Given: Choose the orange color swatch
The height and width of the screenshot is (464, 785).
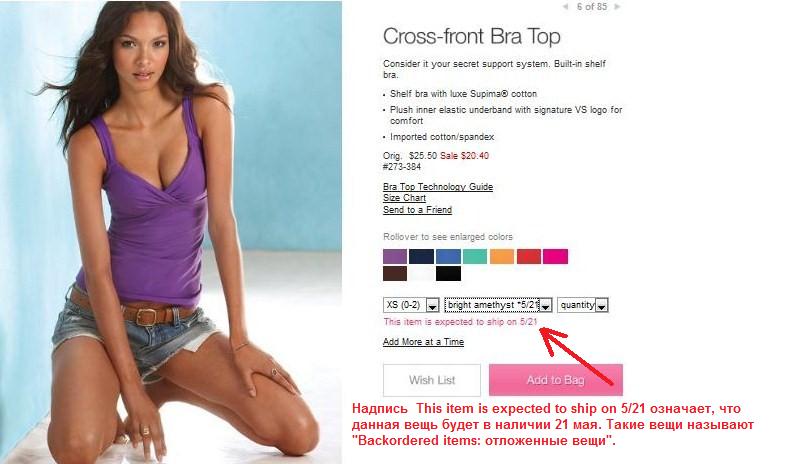Looking at the screenshot, I should click(x=502, y=256).
